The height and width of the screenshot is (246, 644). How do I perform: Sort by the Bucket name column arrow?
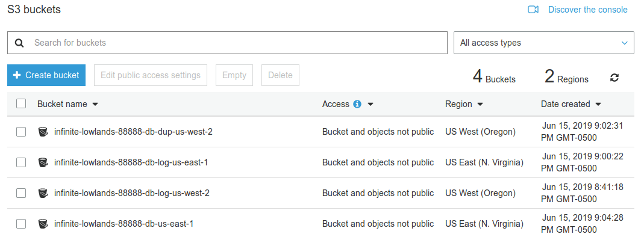click(95, 105)
